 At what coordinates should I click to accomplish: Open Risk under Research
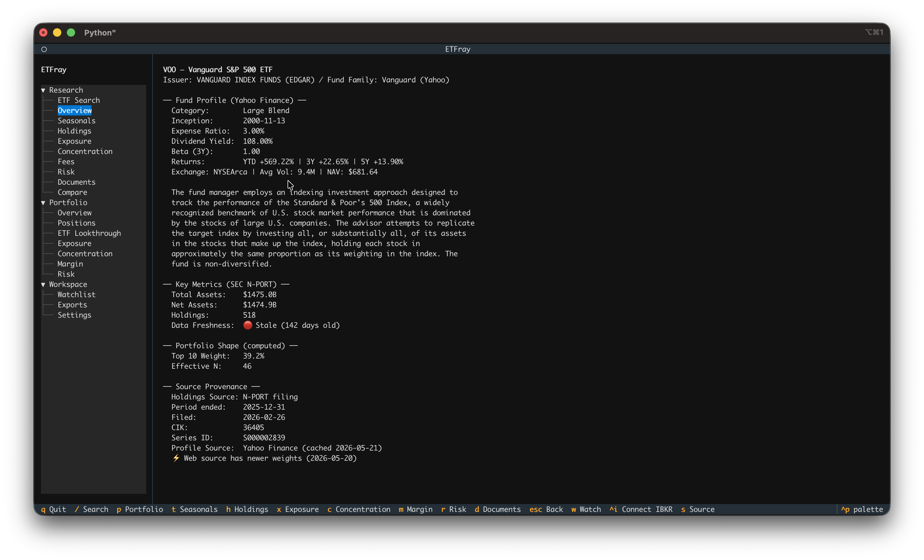click(66, 172)
